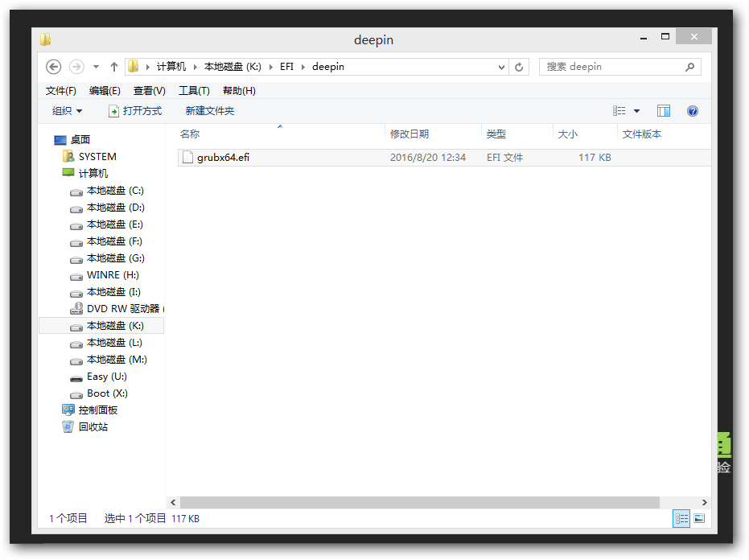This screenshot has height=560, width=749.
Task: Go back with the back arrow
Action: [53, 67]
